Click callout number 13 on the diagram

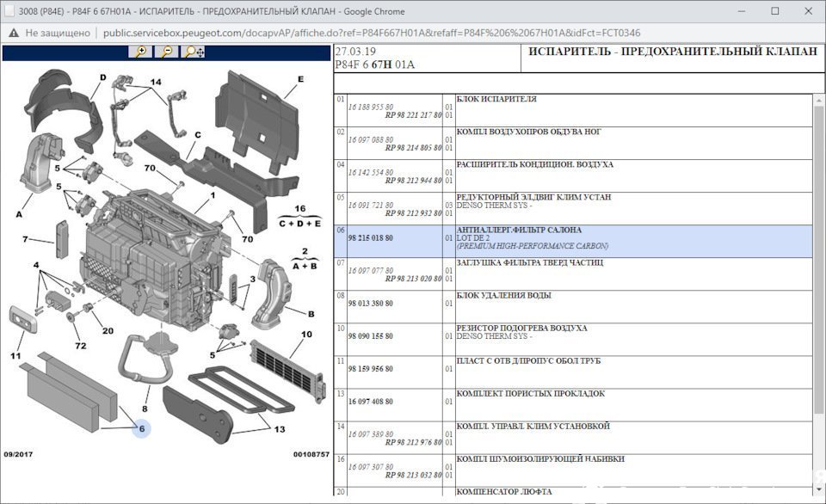pyautogui.click(x=279, y=429)
